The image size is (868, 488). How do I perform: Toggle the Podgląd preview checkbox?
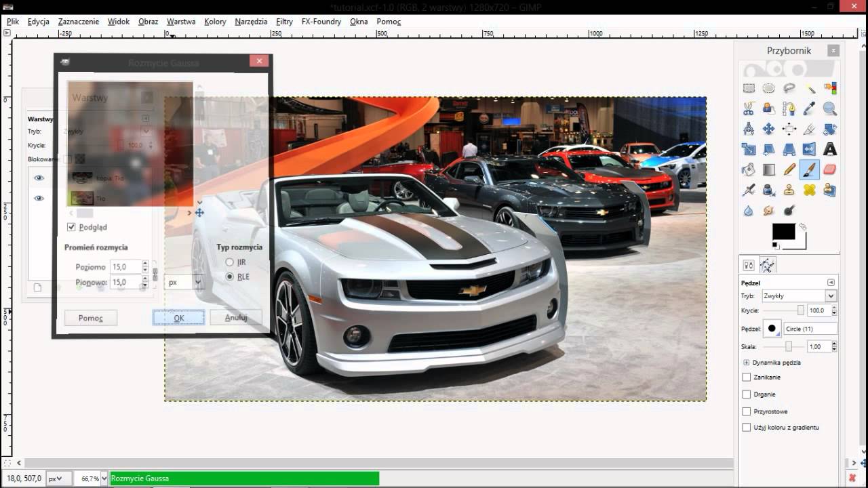pos(71,227)
